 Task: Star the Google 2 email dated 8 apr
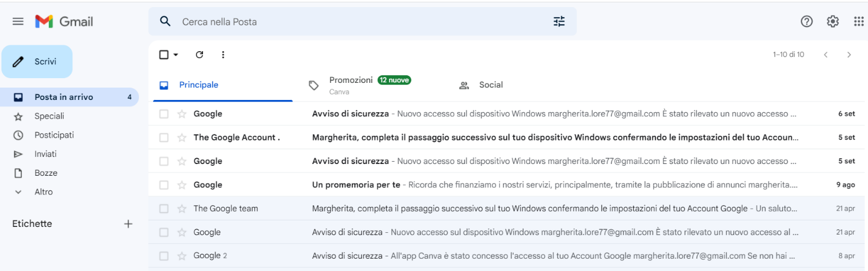(182, 256)
